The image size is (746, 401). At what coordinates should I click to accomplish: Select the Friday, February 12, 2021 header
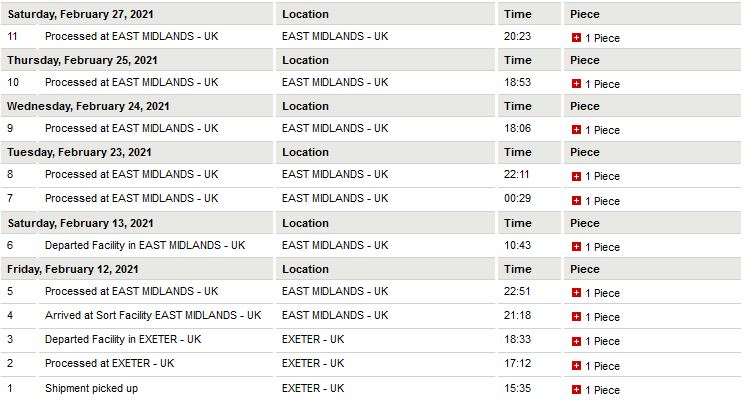[x=75, y=269]
